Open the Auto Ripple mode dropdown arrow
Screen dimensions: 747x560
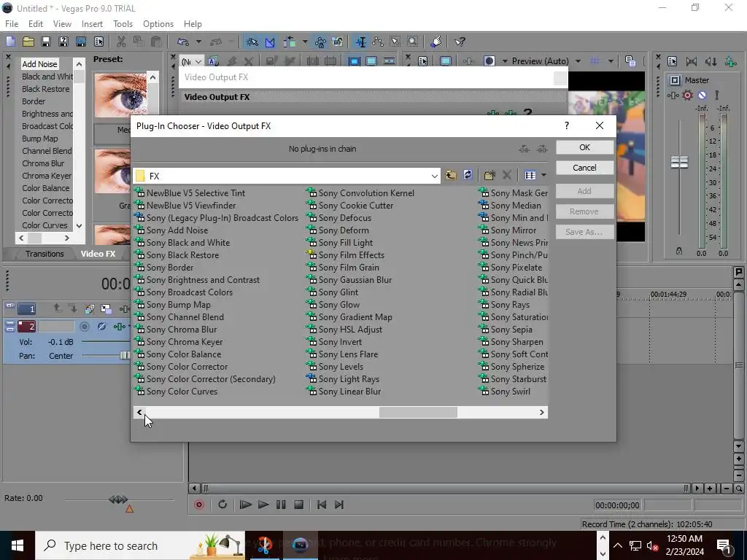click(305, 42)
